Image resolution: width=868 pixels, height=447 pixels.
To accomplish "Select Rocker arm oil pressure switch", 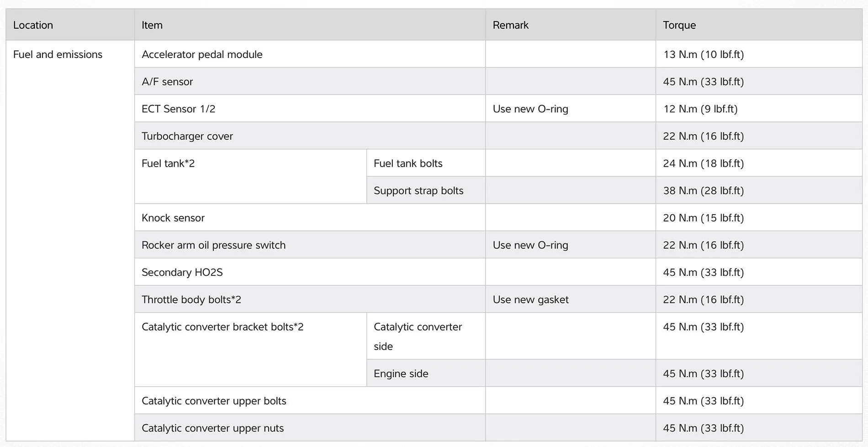I will pyautogui.click(x=213, y=245).
